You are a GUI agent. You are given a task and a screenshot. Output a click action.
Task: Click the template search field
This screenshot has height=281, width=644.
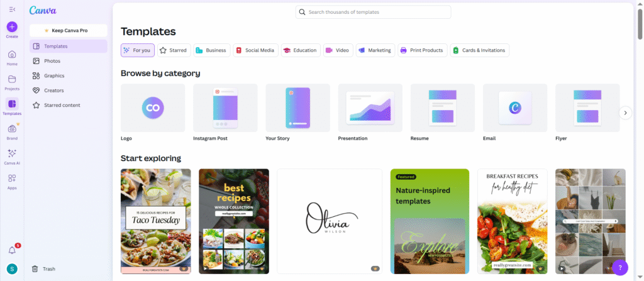(x=373, y=12)
